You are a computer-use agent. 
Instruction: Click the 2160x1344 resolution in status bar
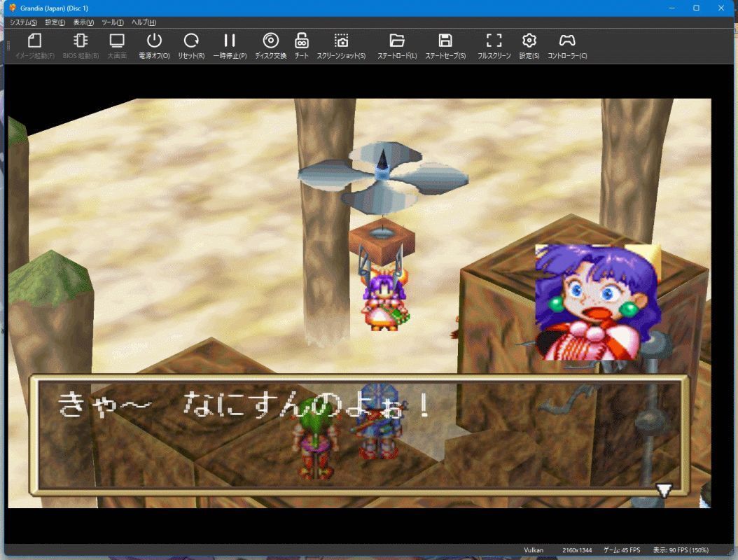tap(577, 550)
